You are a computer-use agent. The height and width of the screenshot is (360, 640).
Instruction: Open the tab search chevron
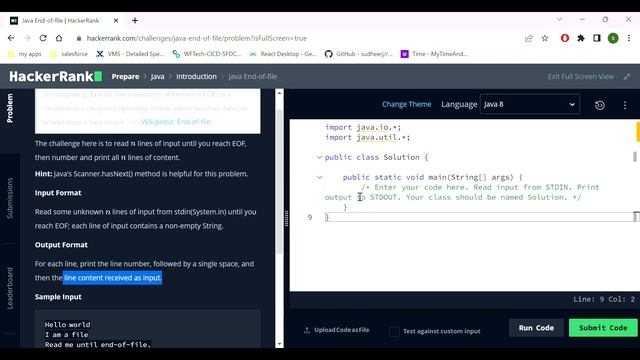[x=560, y=19]
